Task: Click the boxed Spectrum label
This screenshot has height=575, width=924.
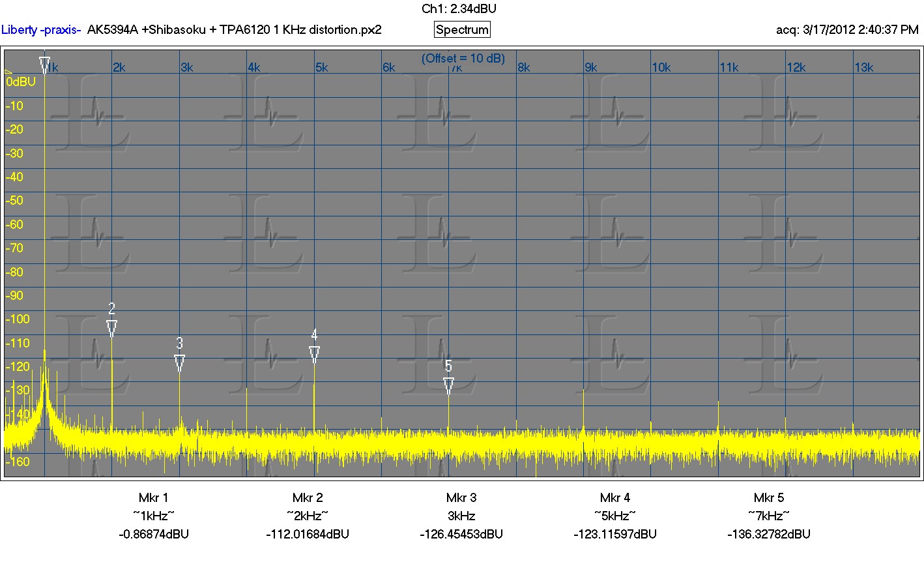Action: pos(462,29)
